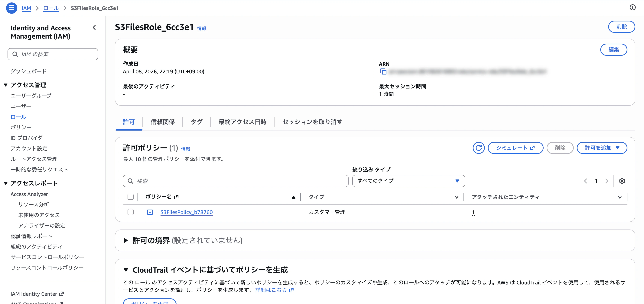Open the 詳細はこちら external link
Viewport: 644px width, 304px height.
(x=274, y=290)
